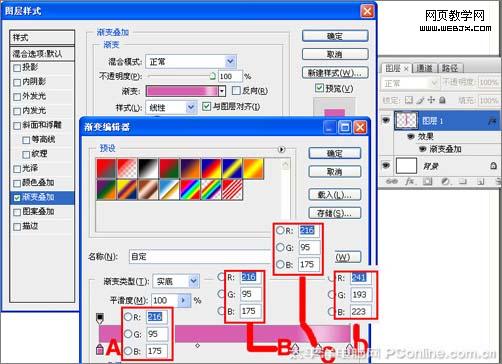Click the add layer mask icon
The image size is (502, 364).
click(x=428, y=181)
